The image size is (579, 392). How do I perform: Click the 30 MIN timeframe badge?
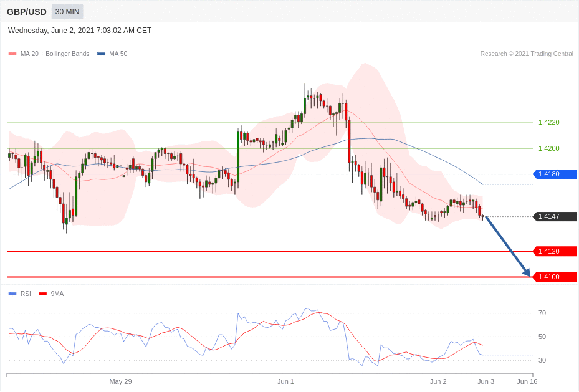(67, 12)
